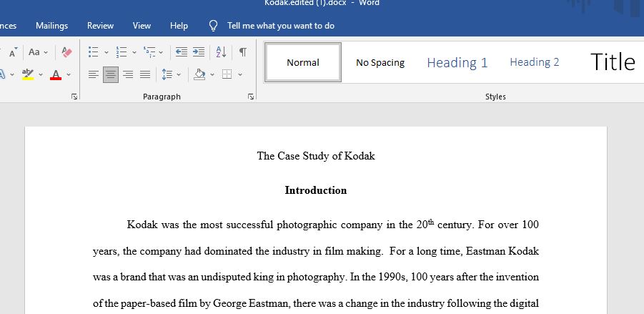
Task: Align text to the right
Action: 128,74
